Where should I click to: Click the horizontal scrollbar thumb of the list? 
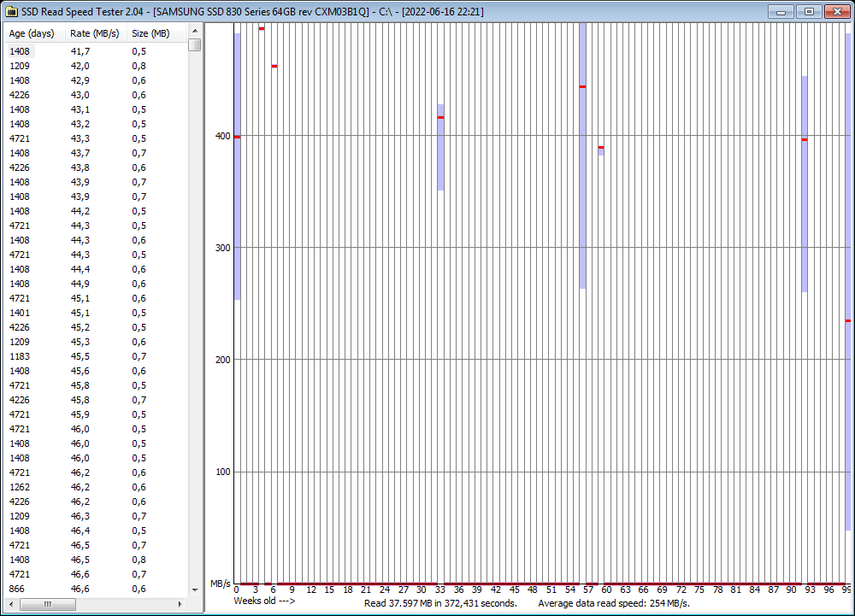[48, 604]
